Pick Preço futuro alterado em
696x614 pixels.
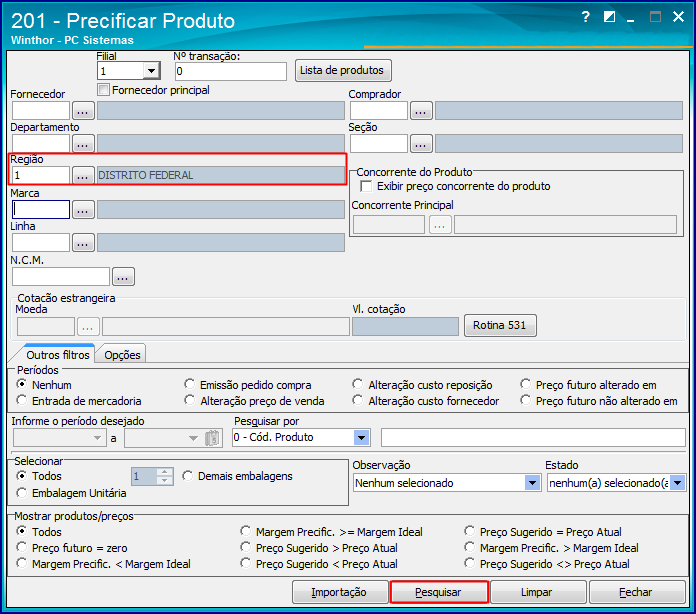click(526, 384)
